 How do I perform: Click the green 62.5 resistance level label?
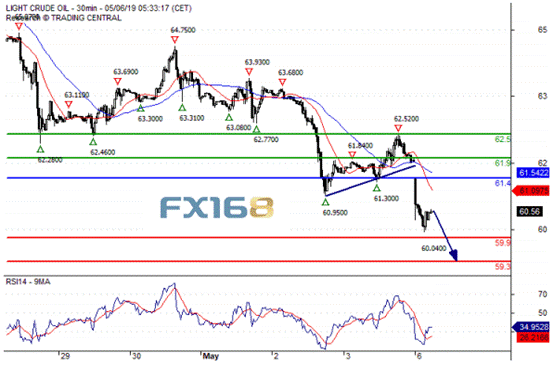pyautogui.click(x=502, y=139)
